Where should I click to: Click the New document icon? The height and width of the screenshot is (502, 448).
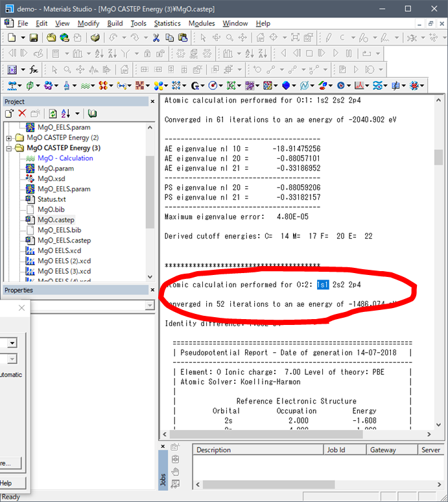pyautogui.click(x=12, y=38)
